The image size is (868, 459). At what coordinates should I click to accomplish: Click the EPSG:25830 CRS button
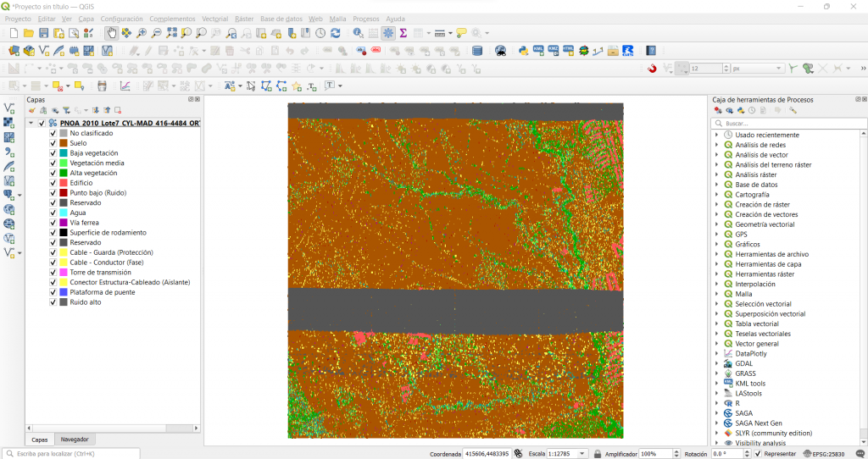click(x=824, y=454)
